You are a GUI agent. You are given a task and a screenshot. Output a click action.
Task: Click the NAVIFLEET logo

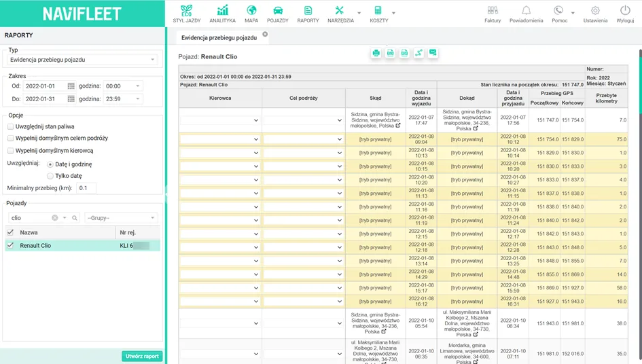82,14
